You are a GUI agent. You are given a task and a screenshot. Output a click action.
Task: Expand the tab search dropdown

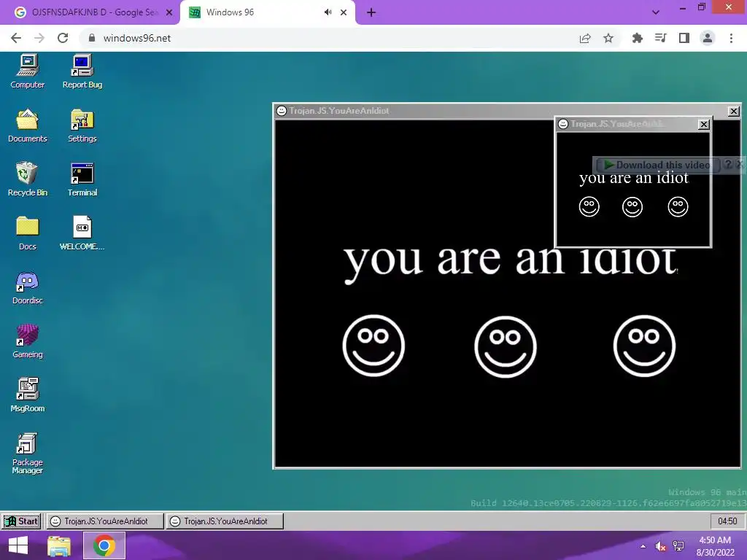pyautogui.click(x=656, y=12)
